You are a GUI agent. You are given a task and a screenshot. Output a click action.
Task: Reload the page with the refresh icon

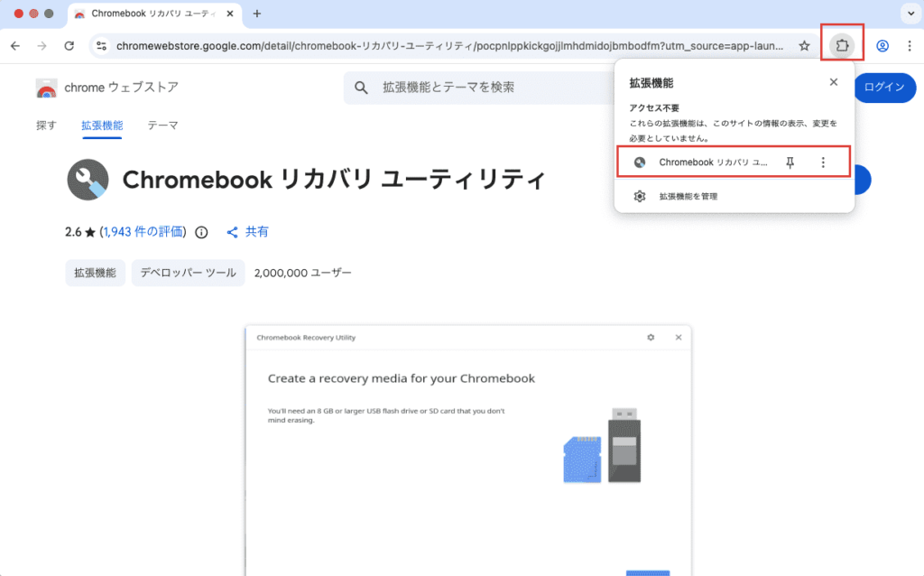[69, 46]
